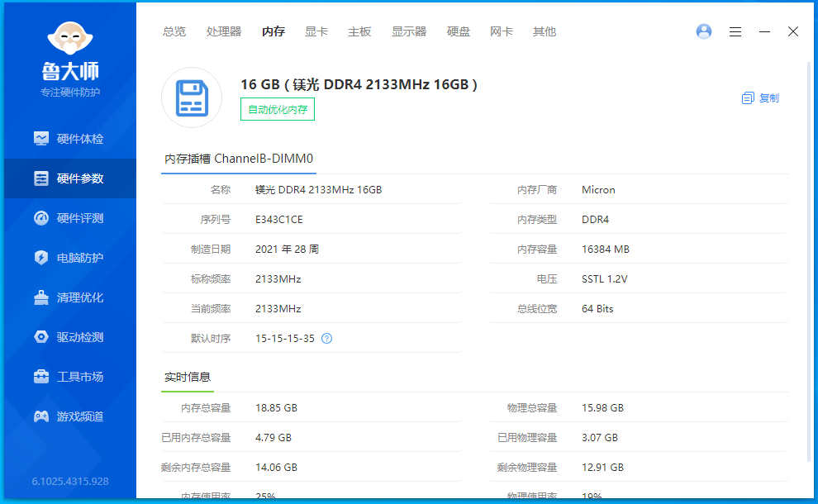This screenshot has width=818, height=504.
Task: Open 游戏频道 gamepad section
Action: [69, 416]
